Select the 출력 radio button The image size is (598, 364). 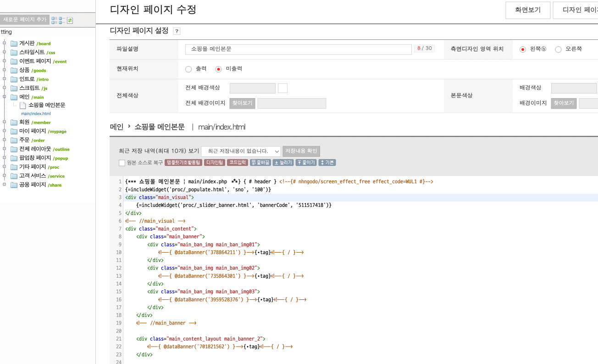[188, 69]
